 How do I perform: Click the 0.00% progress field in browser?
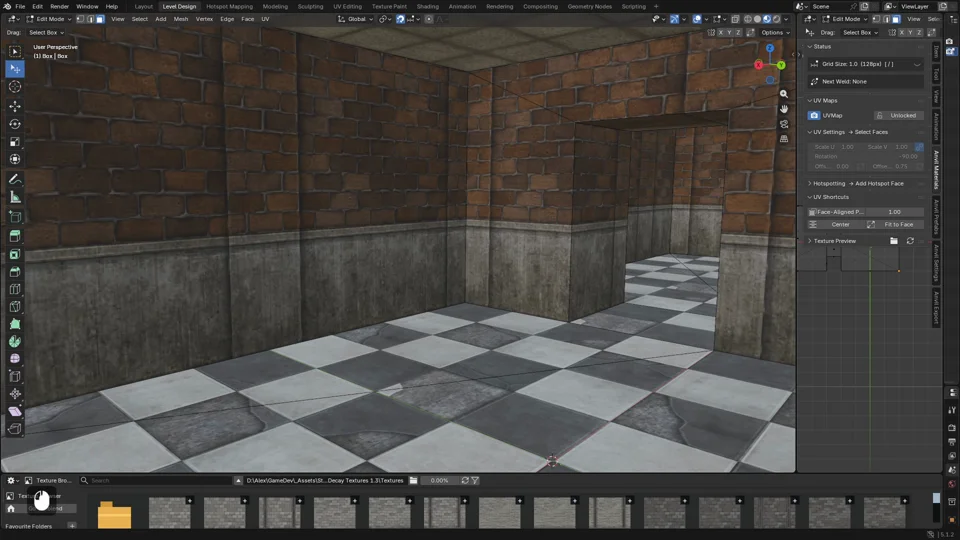point(439,481)
